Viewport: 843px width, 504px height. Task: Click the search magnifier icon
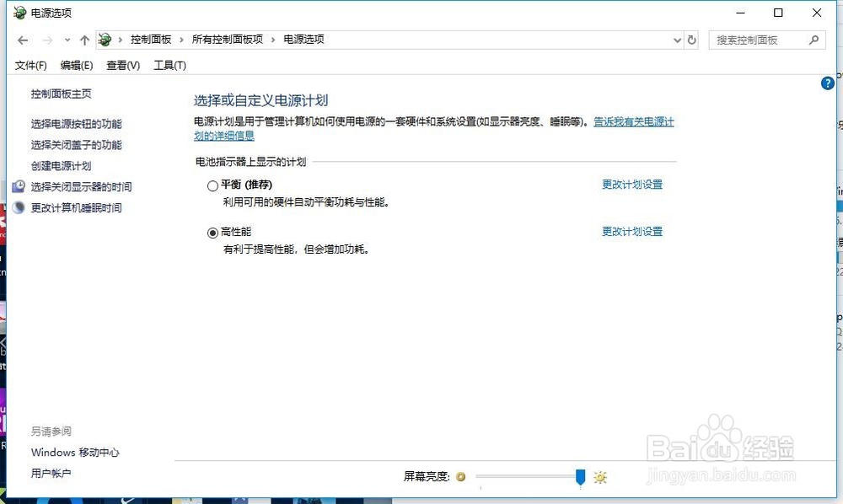click(812, 40)
